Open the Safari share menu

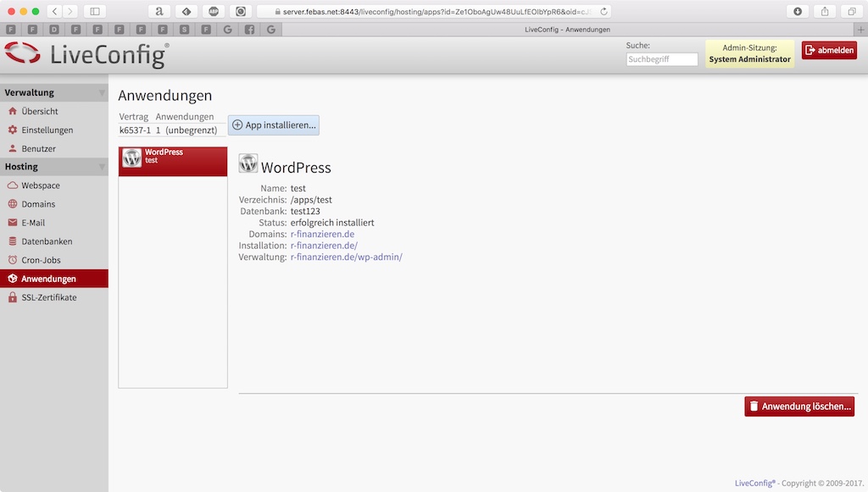825,11
